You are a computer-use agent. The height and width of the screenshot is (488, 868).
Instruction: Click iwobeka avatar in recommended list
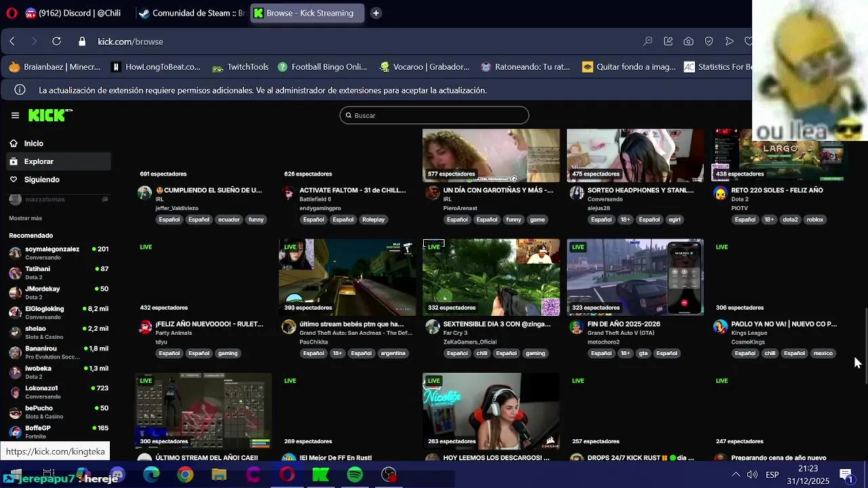[15, 372]
